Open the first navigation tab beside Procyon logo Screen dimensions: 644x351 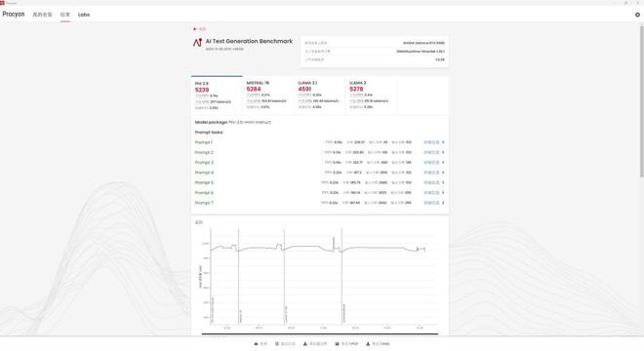42,15
